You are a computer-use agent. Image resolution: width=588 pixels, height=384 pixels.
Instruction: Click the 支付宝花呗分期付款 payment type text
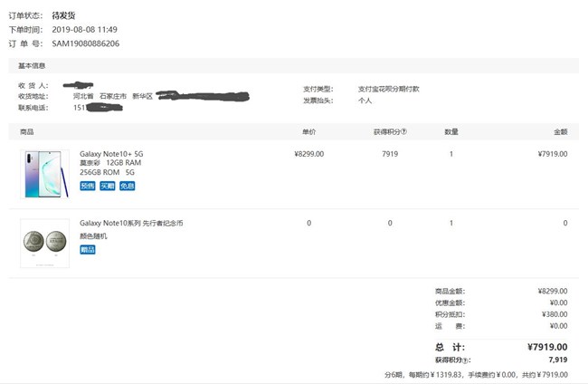point(388,89)
